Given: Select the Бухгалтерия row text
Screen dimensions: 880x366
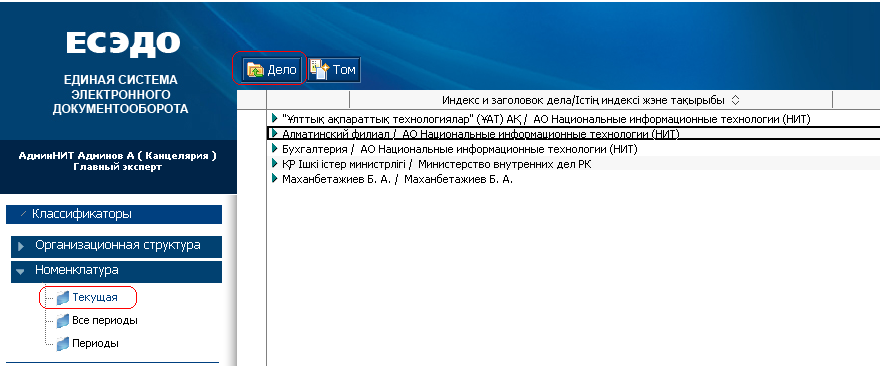Looking at the screenshot, I should click(460, 149).
